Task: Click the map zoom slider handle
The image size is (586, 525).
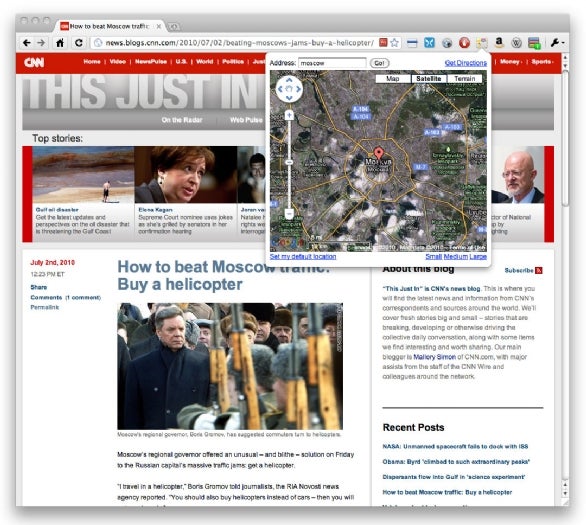Action: (x=289, y=162)
